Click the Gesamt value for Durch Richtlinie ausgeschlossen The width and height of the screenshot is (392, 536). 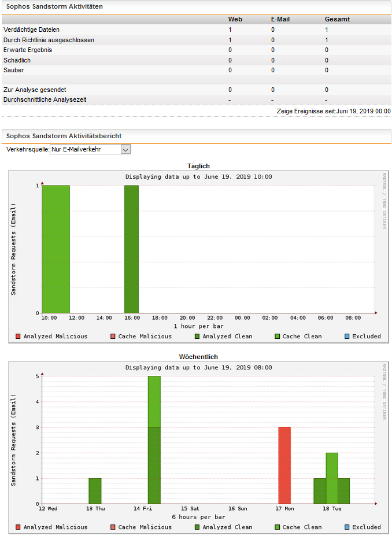point(327,40)
